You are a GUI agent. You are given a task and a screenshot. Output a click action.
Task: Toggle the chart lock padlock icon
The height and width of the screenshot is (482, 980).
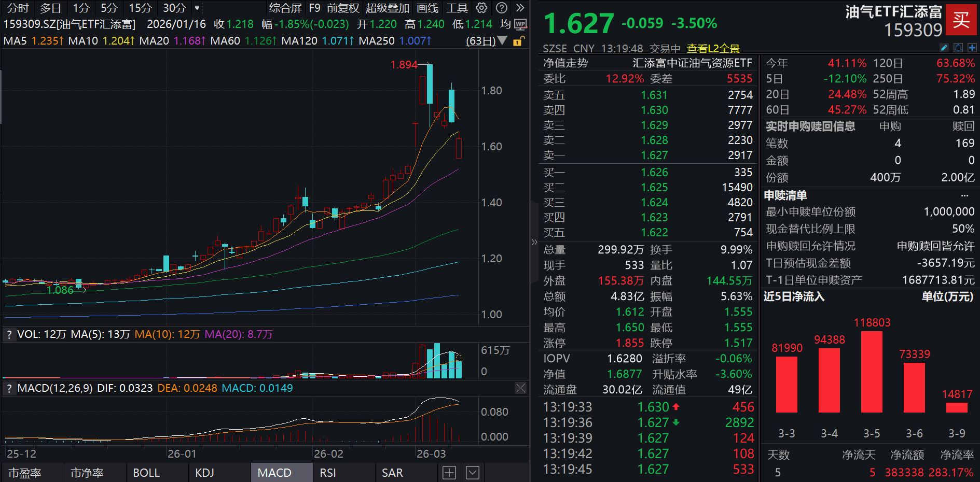click(x=518, y=41)
